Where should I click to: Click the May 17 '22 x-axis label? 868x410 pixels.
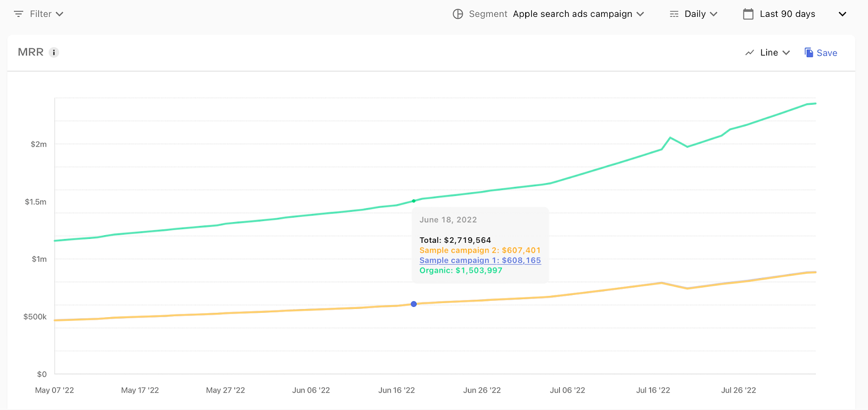pyautogui.click(x=140, y=390)
